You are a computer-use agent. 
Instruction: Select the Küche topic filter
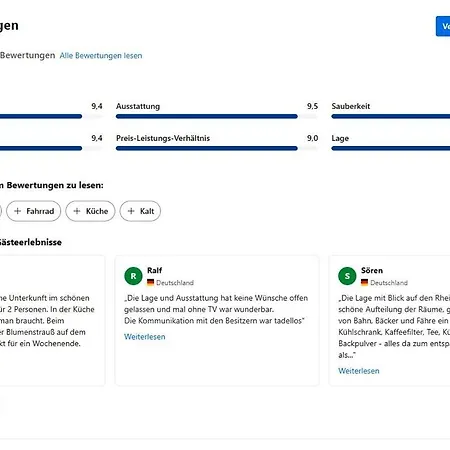90,211
